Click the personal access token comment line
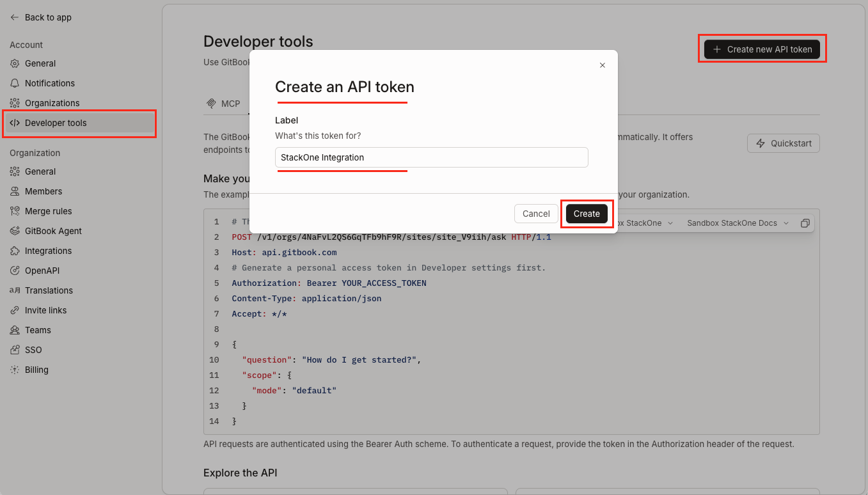Screen dimensions: 868x495 click(388, 267)
